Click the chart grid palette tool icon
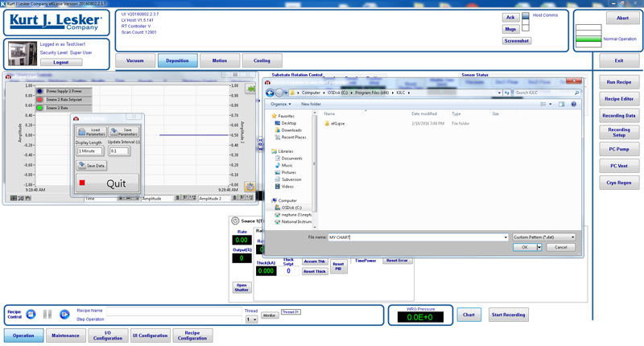This screenshot has width=644, height=346. tap(14, 198)
